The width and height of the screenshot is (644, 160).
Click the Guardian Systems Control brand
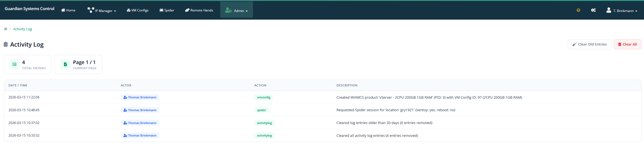click(x=30, y=9)
